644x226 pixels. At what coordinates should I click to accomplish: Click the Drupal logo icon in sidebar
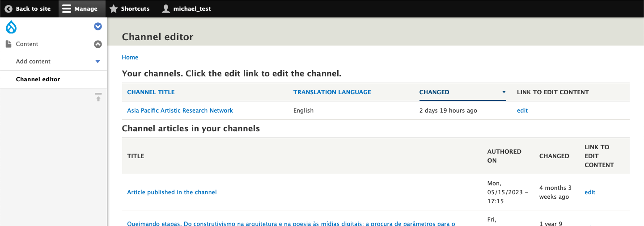click(x=11, y=27)
